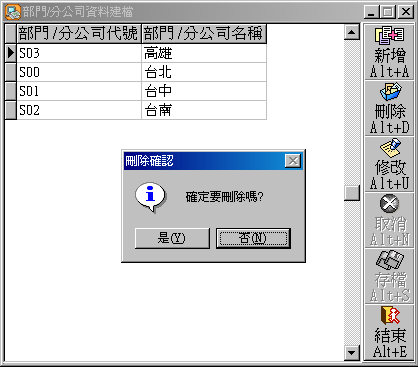Maximize the 部門/分公司資料建檔 window

(x=387, y=12)
